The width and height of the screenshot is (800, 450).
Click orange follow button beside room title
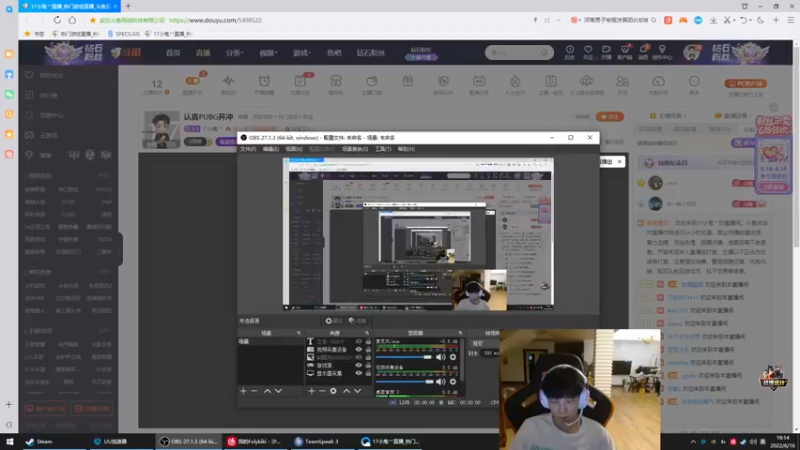tap(610, 117)
